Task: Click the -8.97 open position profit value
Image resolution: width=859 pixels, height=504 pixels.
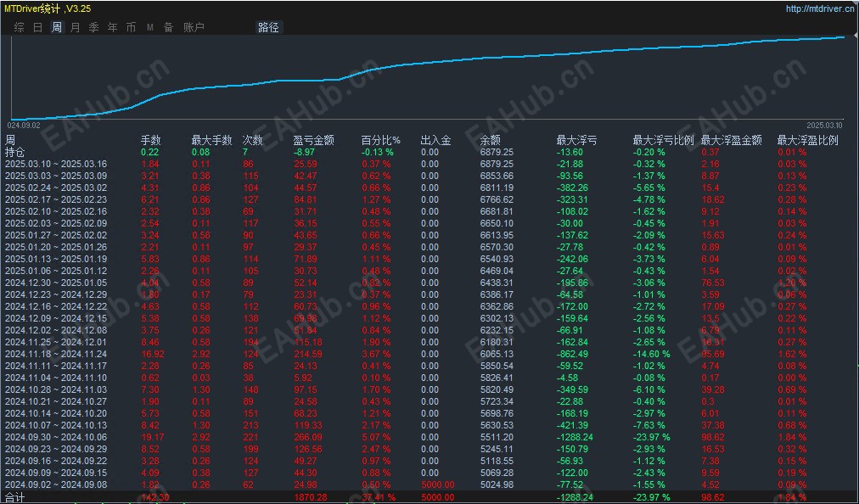Action: pos(304,152)
